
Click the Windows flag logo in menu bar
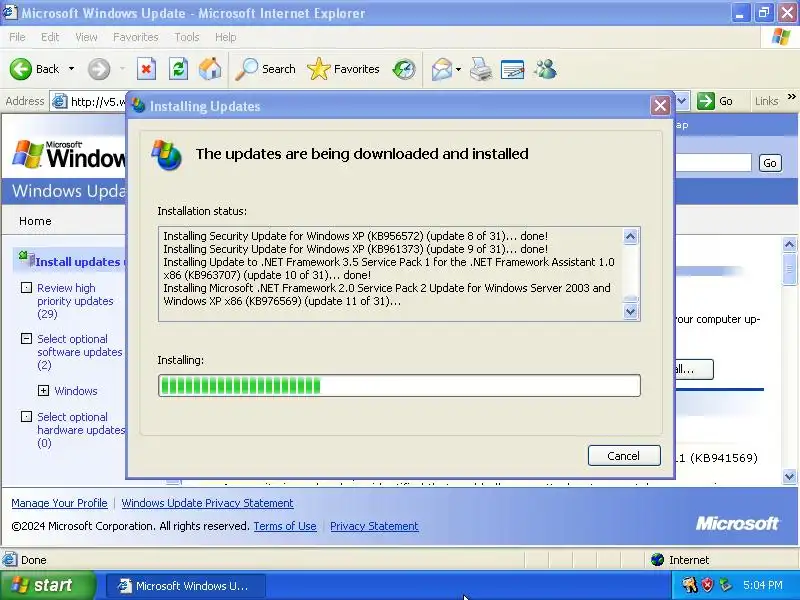[781, 37]
